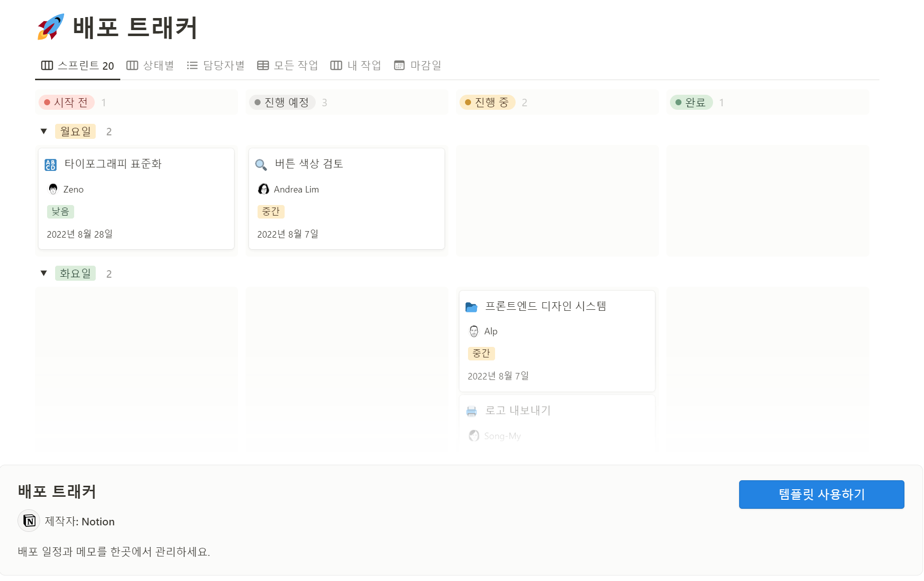Viewport: 924px width, 581px height.
Task: Open the 담당자별 view tab
Action: pos(215,66)
